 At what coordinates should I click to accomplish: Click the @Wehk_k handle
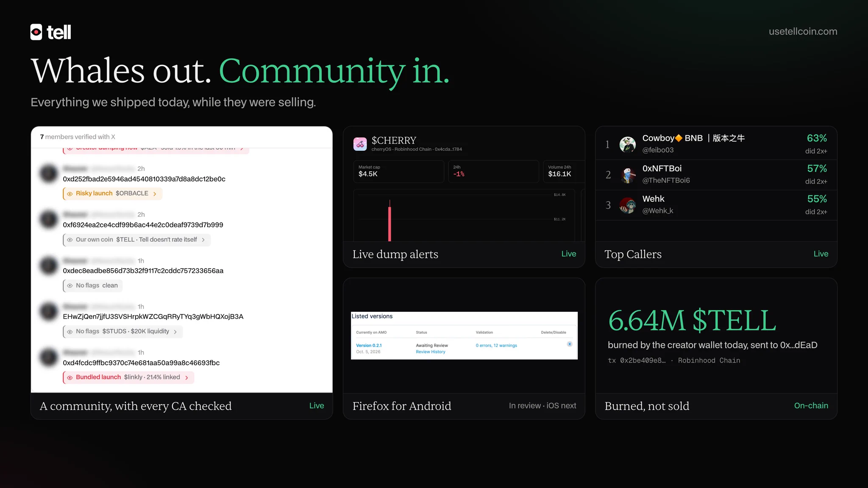pyautogui.click(x=657, y=211)
